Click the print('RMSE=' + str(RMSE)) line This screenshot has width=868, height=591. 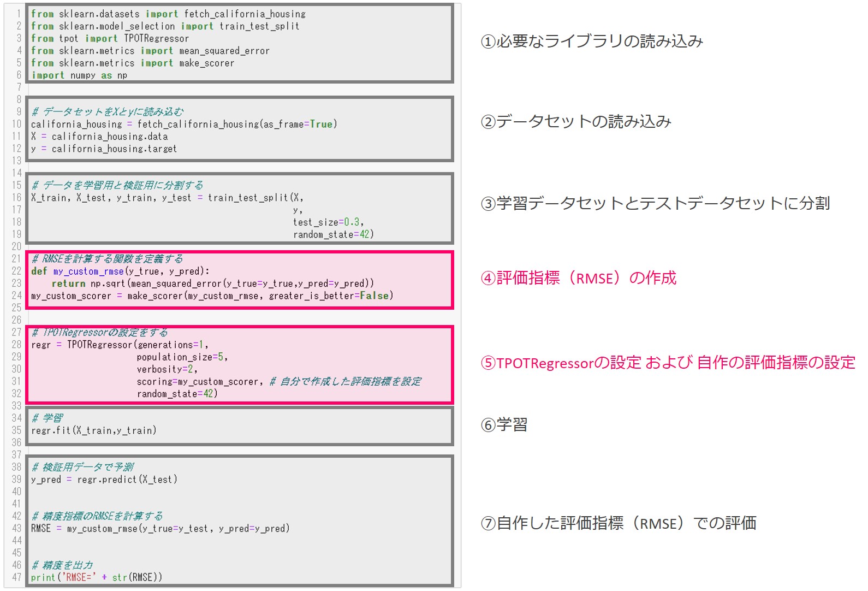click(x=97, y=577)
